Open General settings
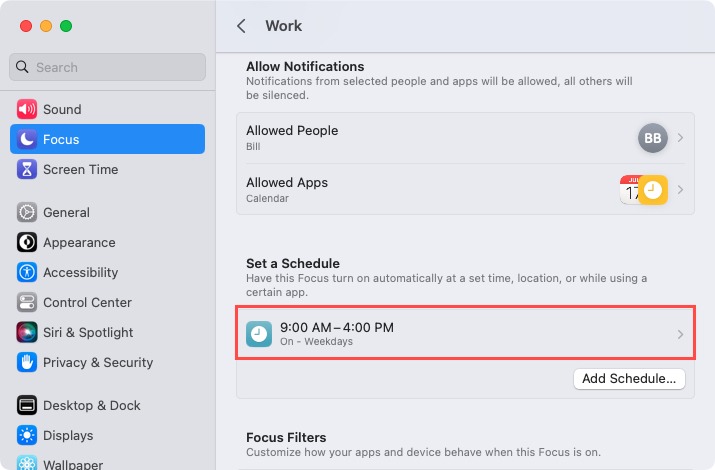Image resolution: width=715 pixels, height=470 pixels. (108, 212)
